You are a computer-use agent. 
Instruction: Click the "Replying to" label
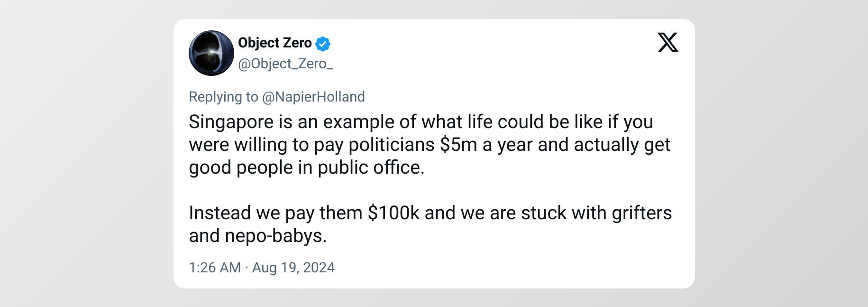[x=223, y=97]
